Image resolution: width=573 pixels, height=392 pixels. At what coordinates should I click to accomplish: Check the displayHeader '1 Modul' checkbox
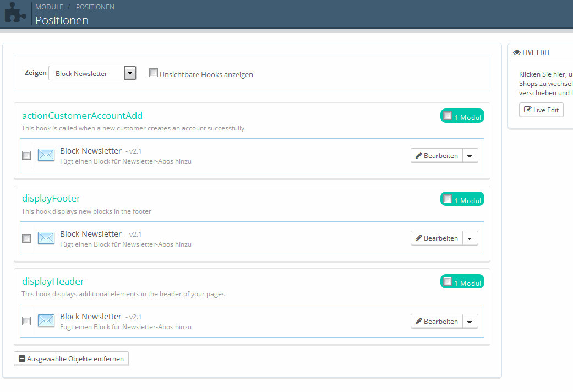click(448, 281)
